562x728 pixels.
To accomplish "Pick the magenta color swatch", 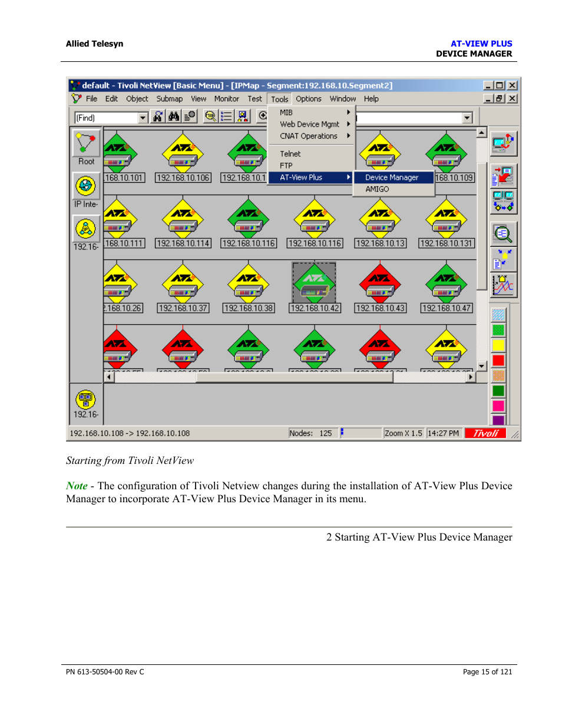I will (x=498, y=406).
